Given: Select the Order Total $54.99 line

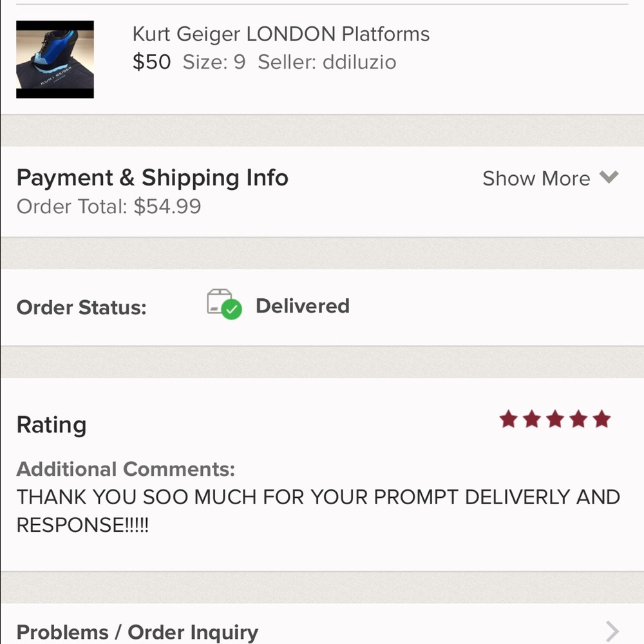Looking at the screenshot, I should (109, 207).
